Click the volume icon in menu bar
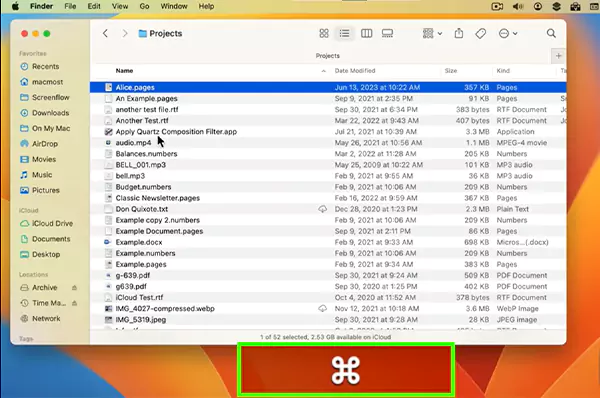 [518, 7]
